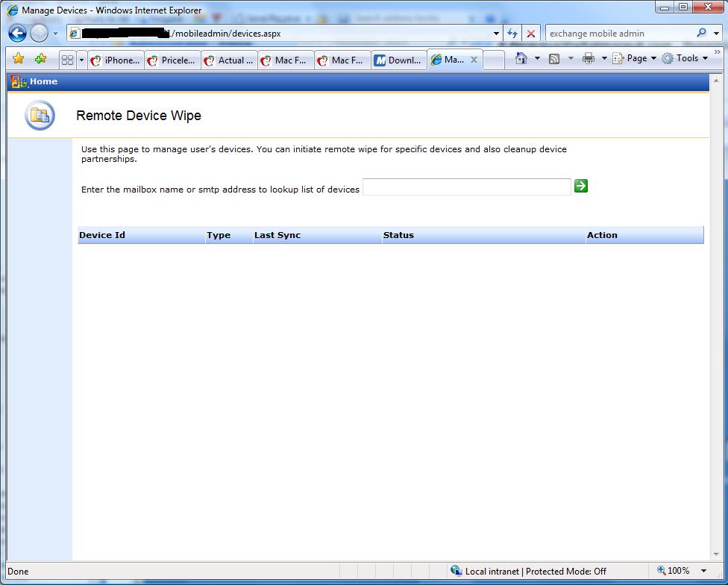Minimize the Internet Explorer window
Image resolution: width=728 pixels, height=585 pixels.
(x=665, y=7)
